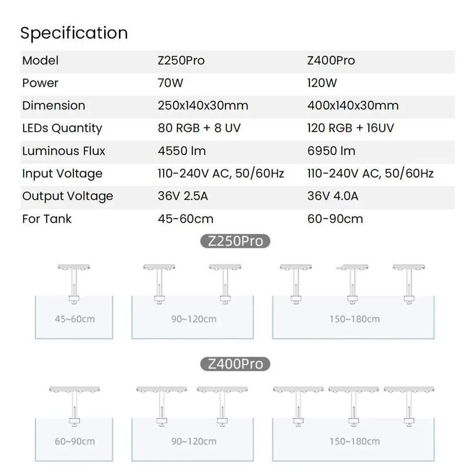Click right light over Z400Pro 150~180cm tank
The height and width of the screenshot is (476, 476).
pos(409,390)
